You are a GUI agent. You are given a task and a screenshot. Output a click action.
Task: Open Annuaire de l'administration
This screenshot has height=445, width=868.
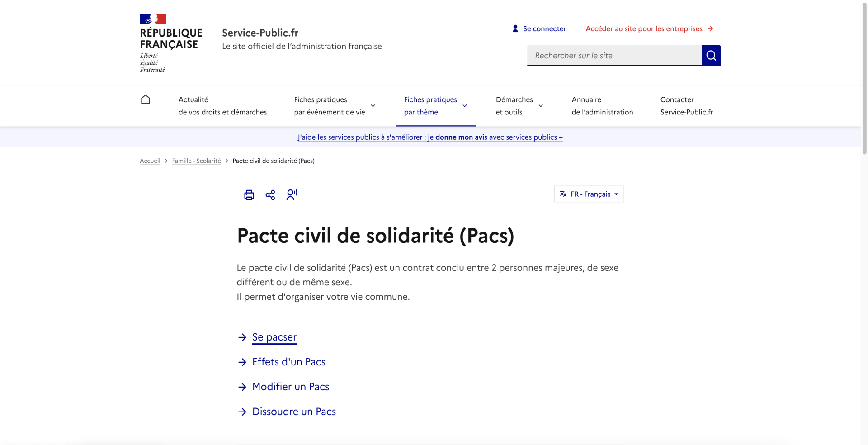[x=602, y=106]
